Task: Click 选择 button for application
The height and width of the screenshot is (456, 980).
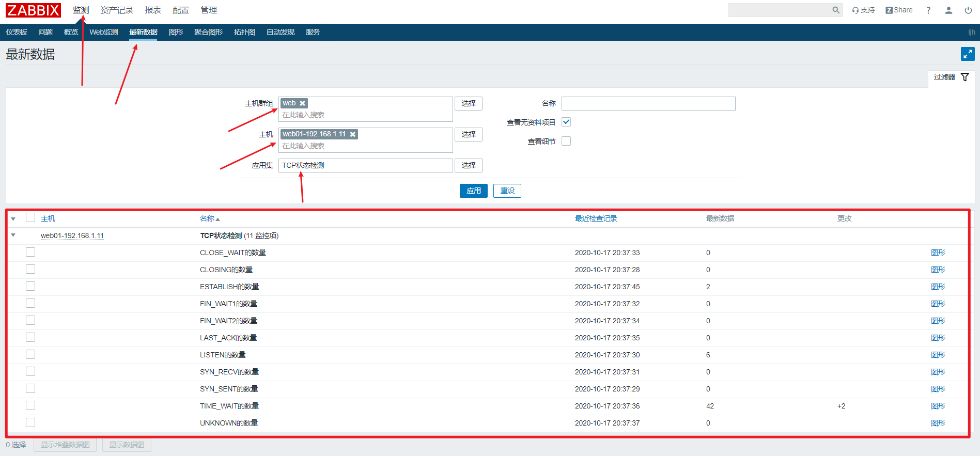Action: (469, 165)
